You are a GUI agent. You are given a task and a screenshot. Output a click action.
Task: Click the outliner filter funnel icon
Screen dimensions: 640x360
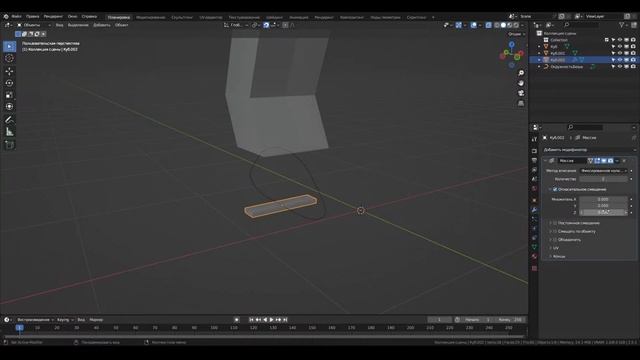coord(622,25)
